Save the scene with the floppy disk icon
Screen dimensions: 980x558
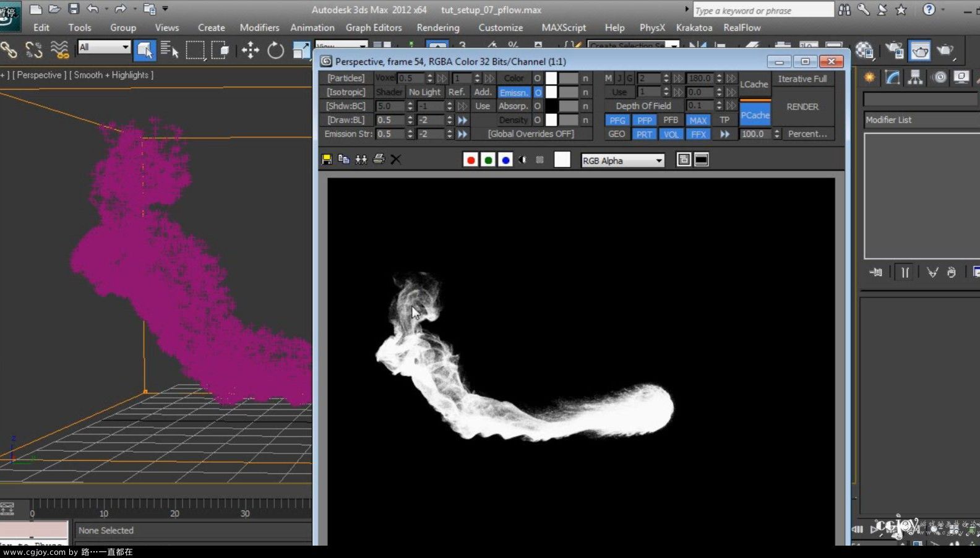[74, 9]
